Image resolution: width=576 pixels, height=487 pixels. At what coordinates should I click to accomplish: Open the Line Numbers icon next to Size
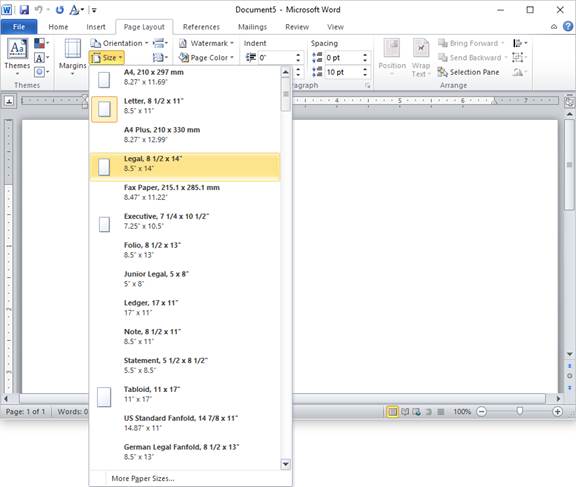(x=160, y=58)
